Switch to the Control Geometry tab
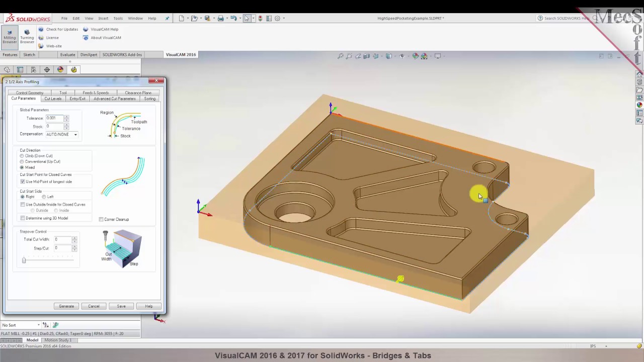The image size is (644, 362). click(30, 93)
